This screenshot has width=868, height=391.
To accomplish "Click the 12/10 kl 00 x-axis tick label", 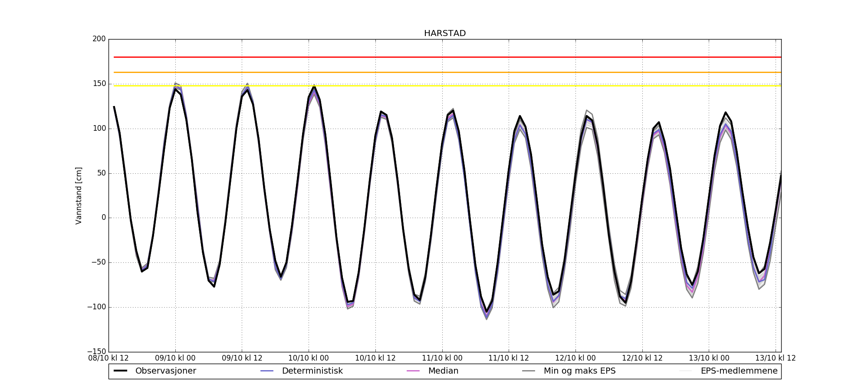I will 575,358.
